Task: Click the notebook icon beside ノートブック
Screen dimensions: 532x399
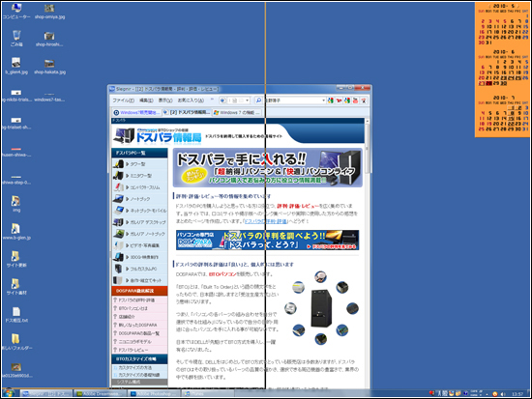Action: pos(118,199)
